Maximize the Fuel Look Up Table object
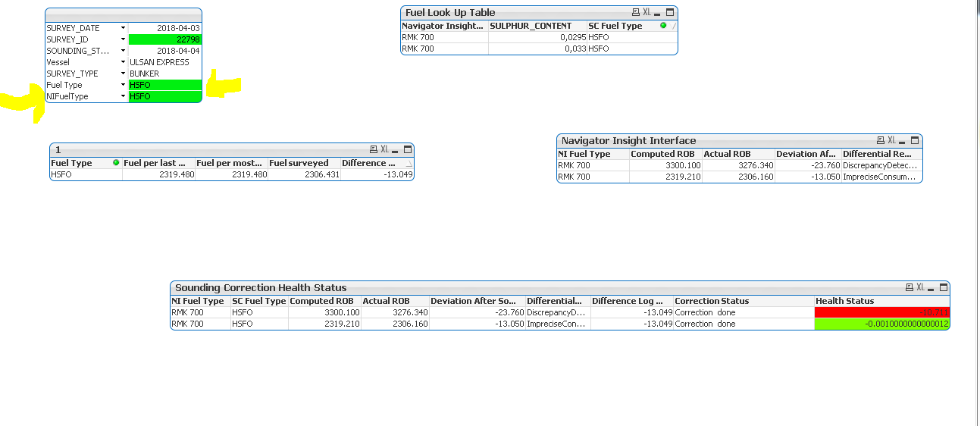This screenshot has height=426, width=980. tap(669, 12)
